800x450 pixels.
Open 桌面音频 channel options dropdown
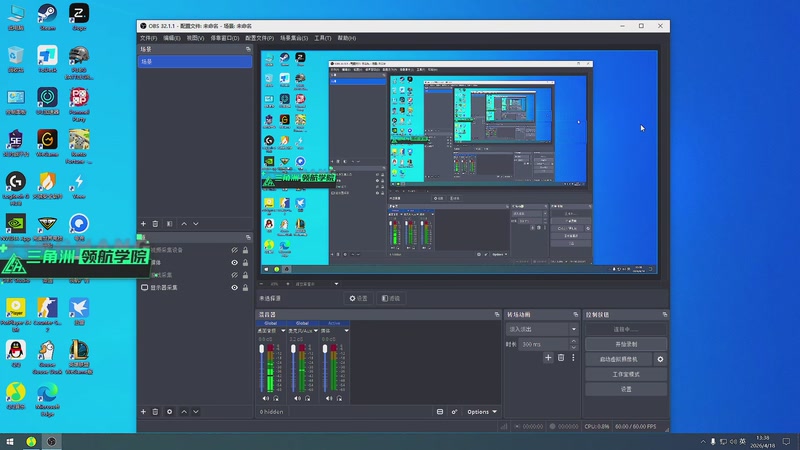[x=283, y=331]
